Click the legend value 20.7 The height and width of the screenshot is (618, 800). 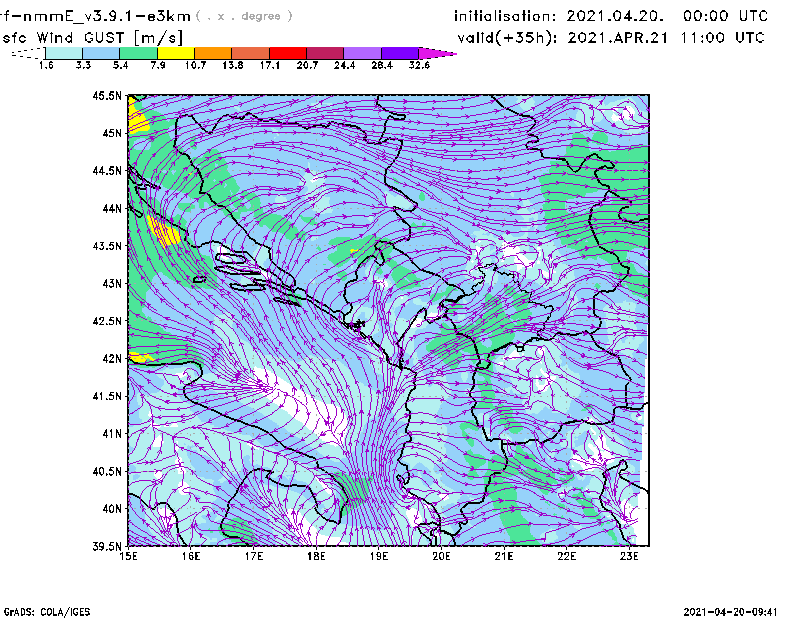[x=307, y=65]
